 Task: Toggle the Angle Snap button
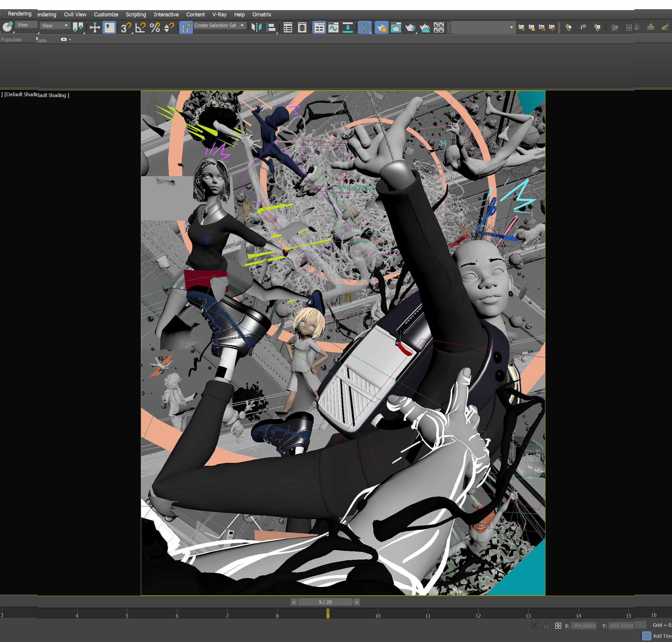pos(140,27)
